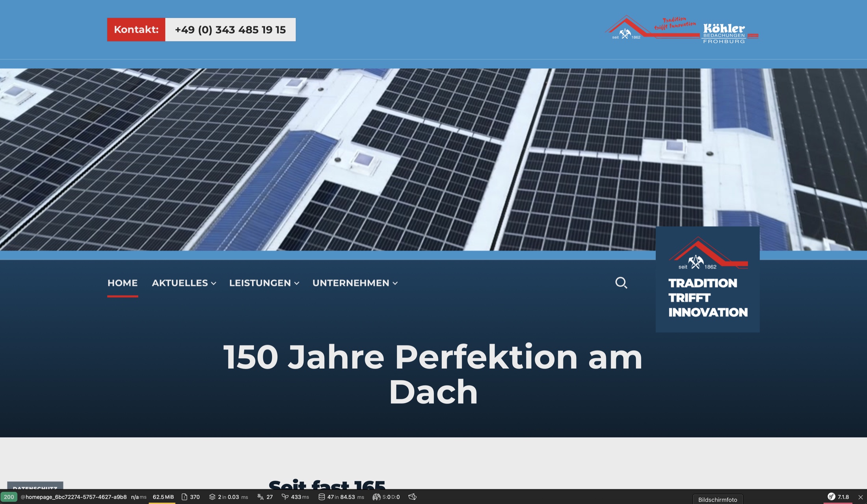Open the logger panel showing 370
867x504 pixels.
[191, 497]
